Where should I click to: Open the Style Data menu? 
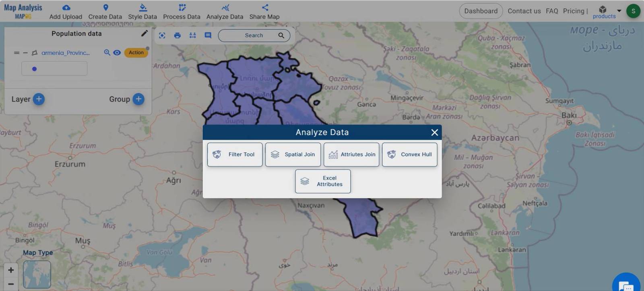tap(142, 11)
